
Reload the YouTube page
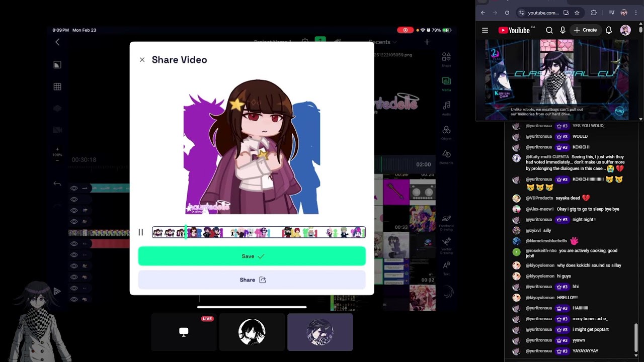pyautogui.click(x=507, y=13)
